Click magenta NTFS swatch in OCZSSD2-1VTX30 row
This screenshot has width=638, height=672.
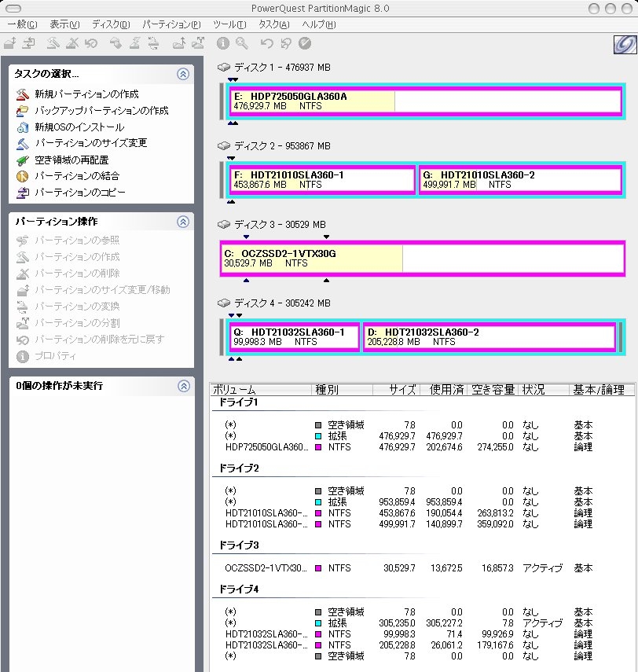click(318, 568)
